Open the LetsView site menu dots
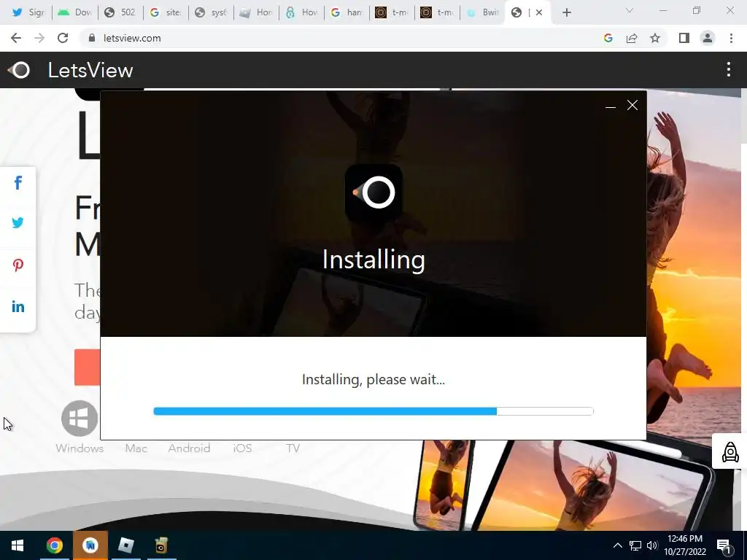 (729, 69)
